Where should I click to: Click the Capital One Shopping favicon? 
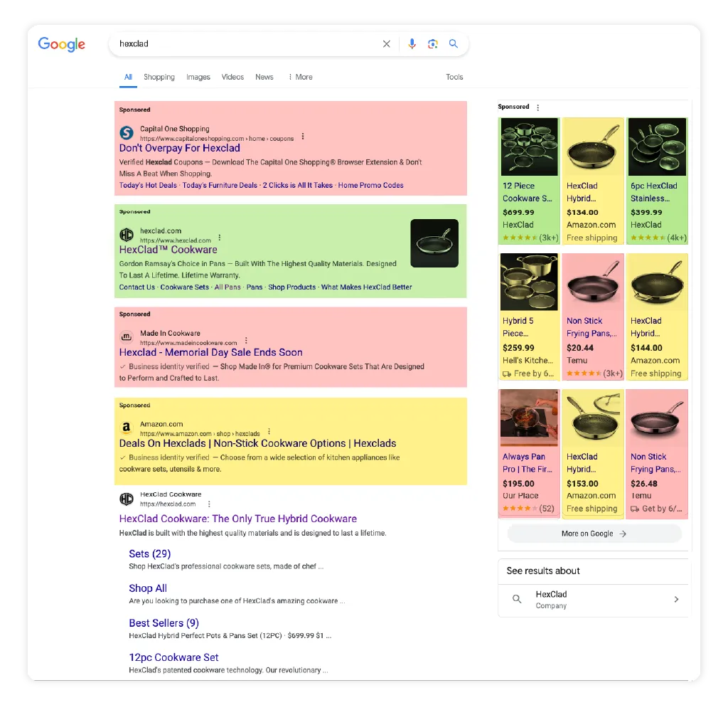click(127, 133)
